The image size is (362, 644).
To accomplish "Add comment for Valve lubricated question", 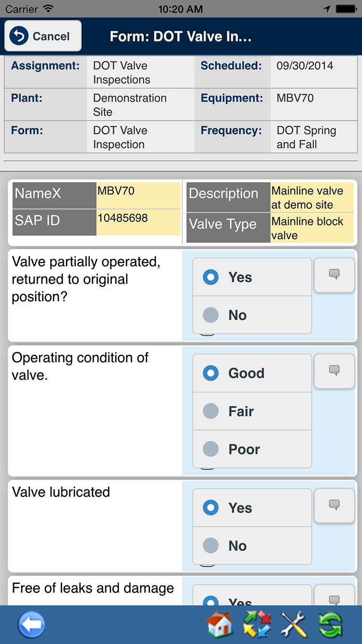I will pos(334,505).
